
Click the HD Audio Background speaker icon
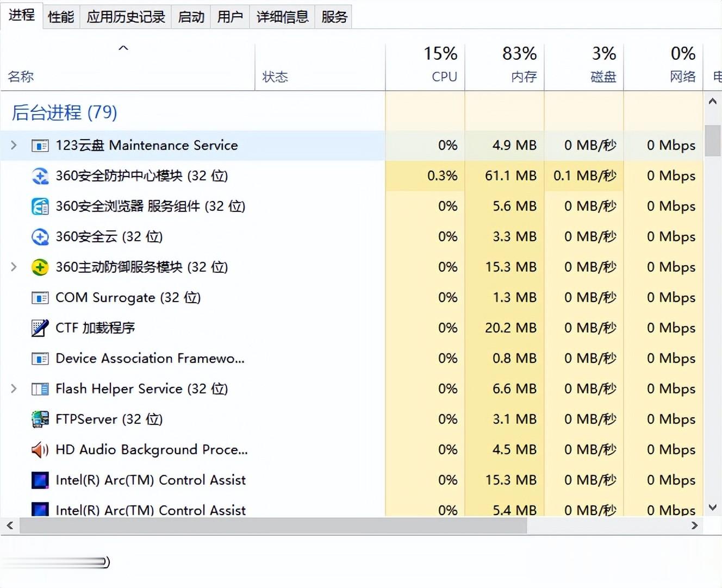(x=40, y=450)
